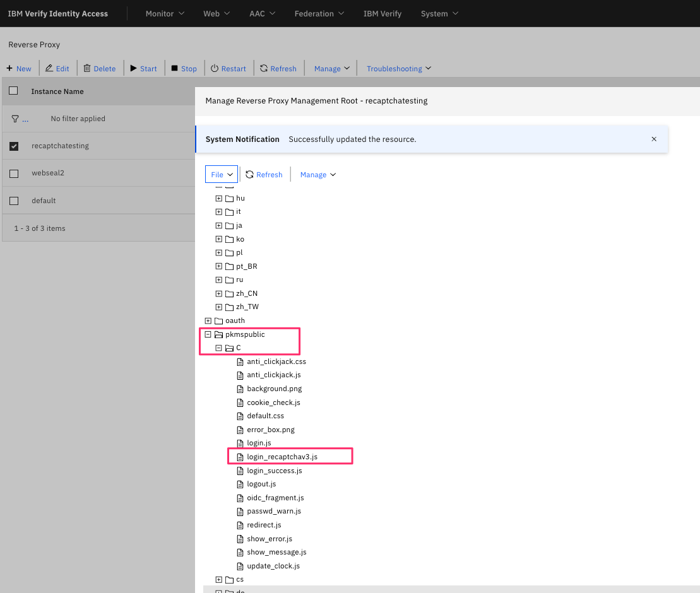Check the webseal2 instance checkbox
700x593 pixels.
(x=14, y=173)
